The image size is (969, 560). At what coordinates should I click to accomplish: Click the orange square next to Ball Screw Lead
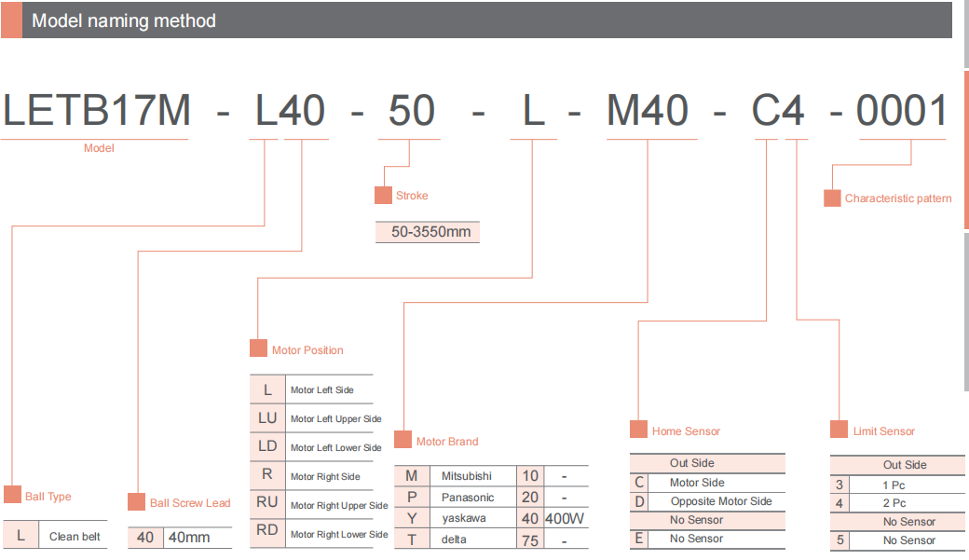pos(136,502)
